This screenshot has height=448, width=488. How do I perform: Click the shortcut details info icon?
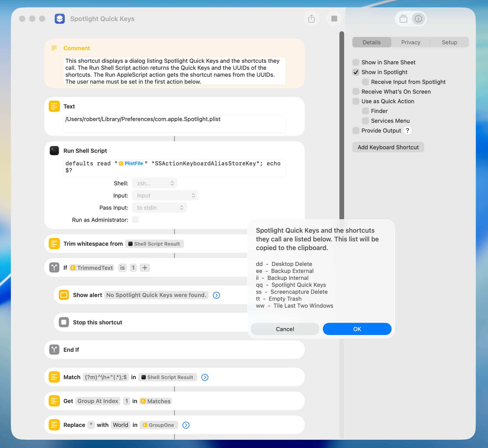(418, 19)
